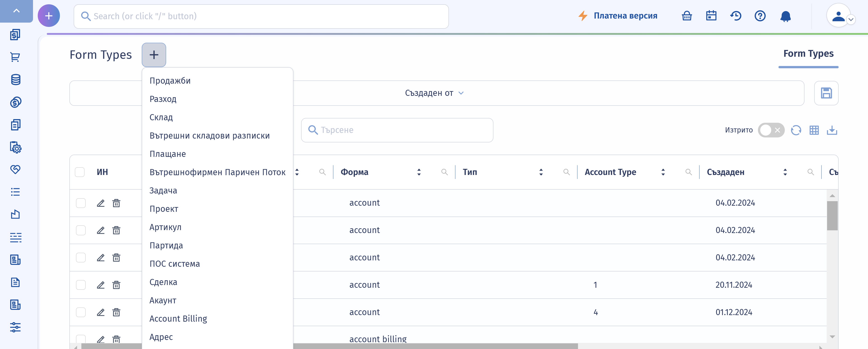The height and width of the screenshot is (349, 868).
Task: Select Акаунт from the dropdown menu
Action: click(218, 300)
